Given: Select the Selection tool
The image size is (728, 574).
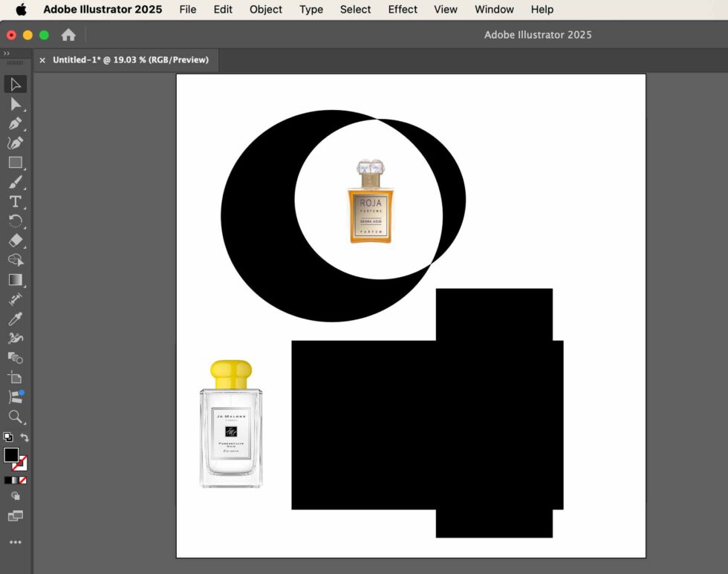Looking at the screenshot, I should 16,84.
